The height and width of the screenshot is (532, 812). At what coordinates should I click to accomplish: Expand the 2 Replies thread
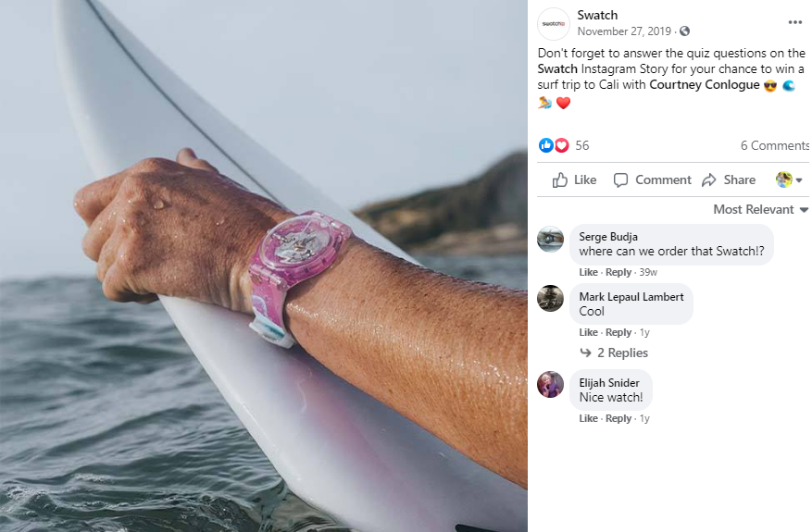click(614, 353)
